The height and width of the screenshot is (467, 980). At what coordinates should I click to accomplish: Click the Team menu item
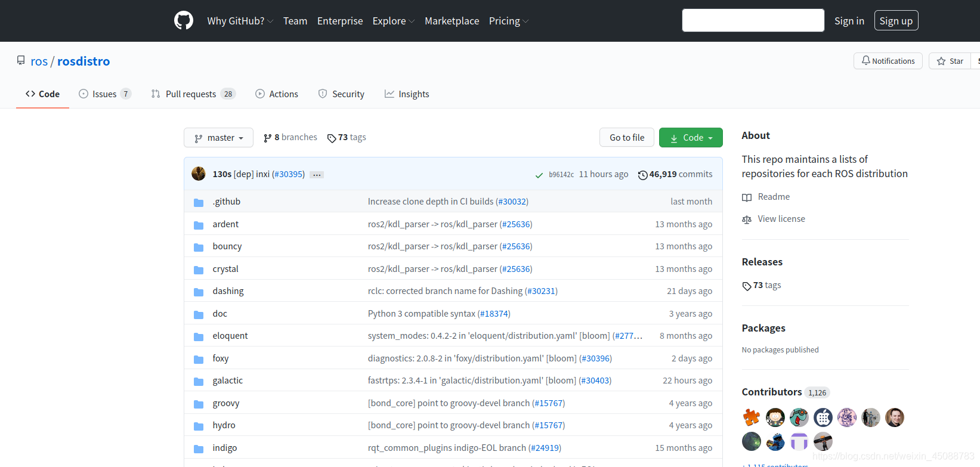(x=295, y=21)
